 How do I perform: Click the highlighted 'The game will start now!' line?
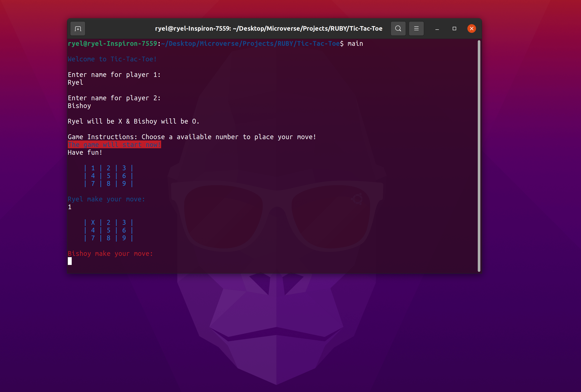114,145
